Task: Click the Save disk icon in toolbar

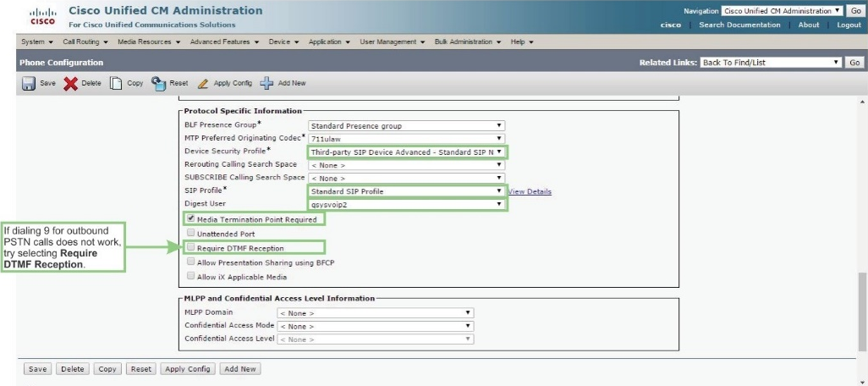Action: (28, 84)
